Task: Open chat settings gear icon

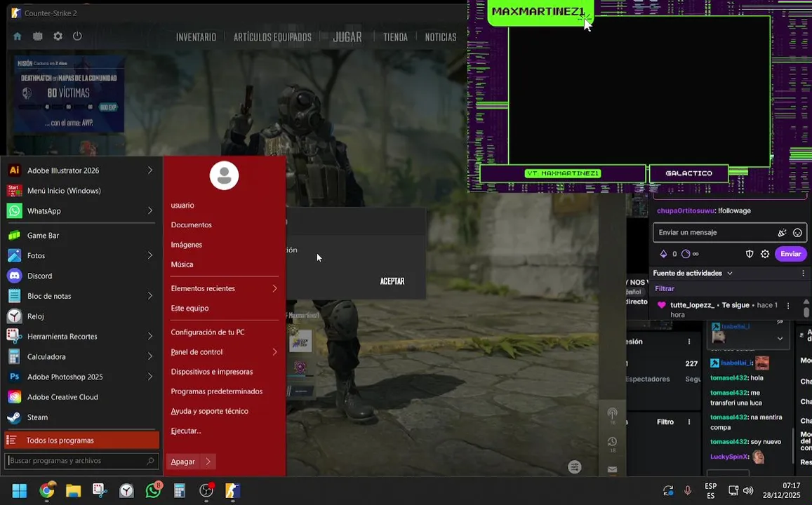Action: (765, 254)
